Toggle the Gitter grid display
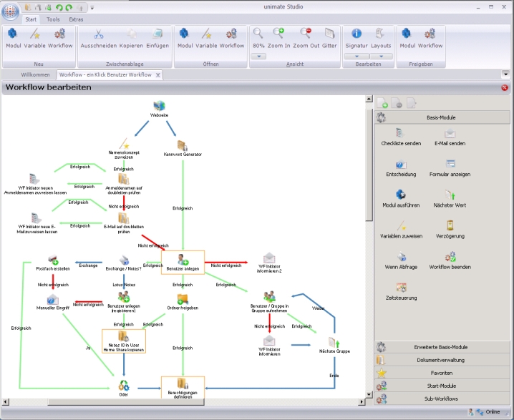Image resolution: width=514 pixels, height=420 pixels. [329, 37]
